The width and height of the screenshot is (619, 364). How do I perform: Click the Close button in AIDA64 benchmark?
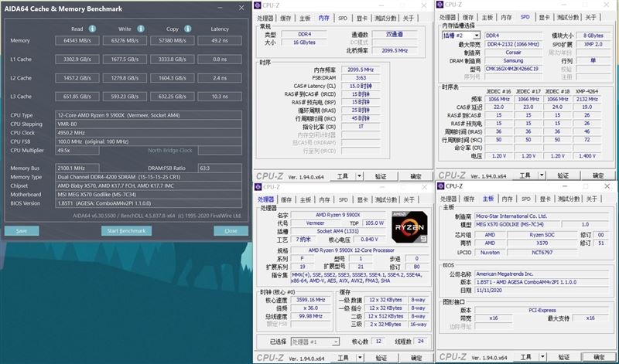(231, 231)
